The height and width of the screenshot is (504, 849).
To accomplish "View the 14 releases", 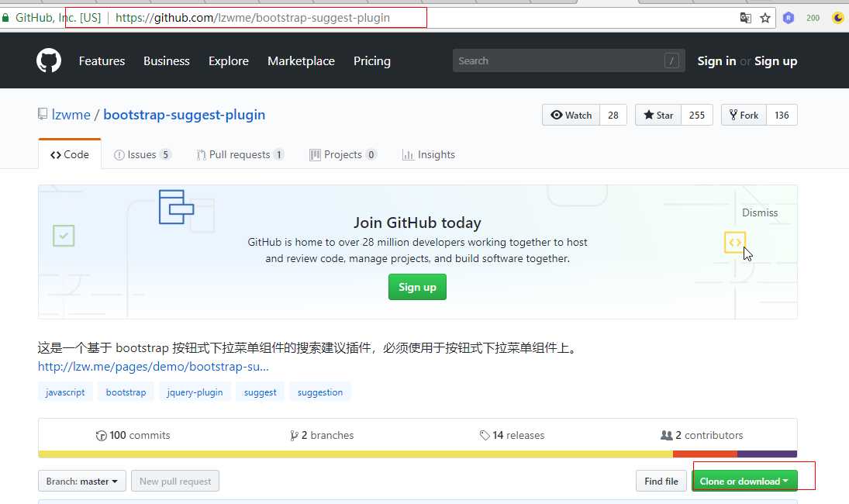I will (513, 435).
